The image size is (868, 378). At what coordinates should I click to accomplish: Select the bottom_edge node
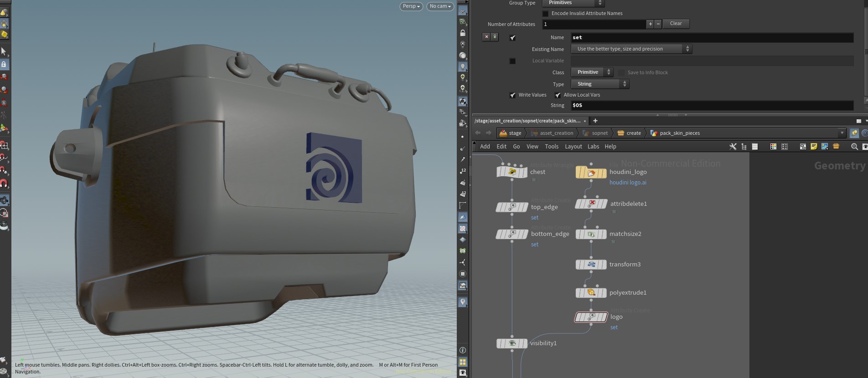tap(512, 234)
